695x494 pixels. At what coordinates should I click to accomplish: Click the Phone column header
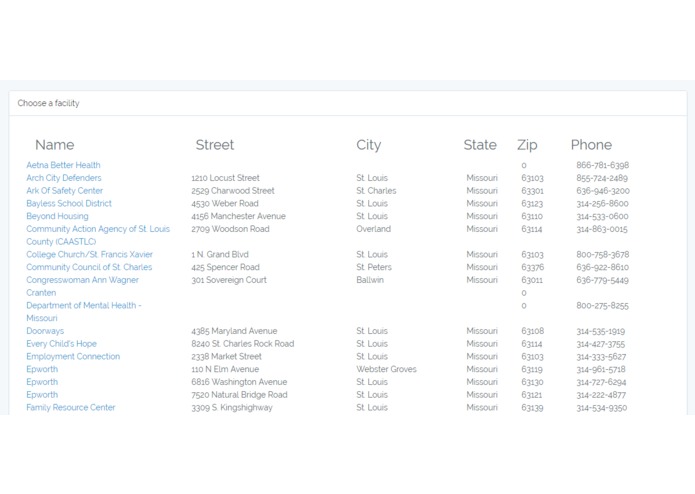click(x=591, y=145)
